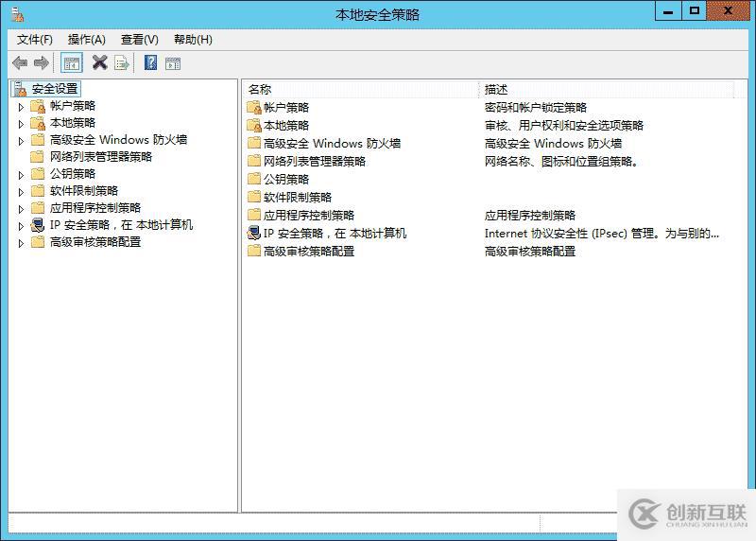
Task: Expand the 本地策略 tree node arrow
Action: pyautogui.click(x=21, y=124)
